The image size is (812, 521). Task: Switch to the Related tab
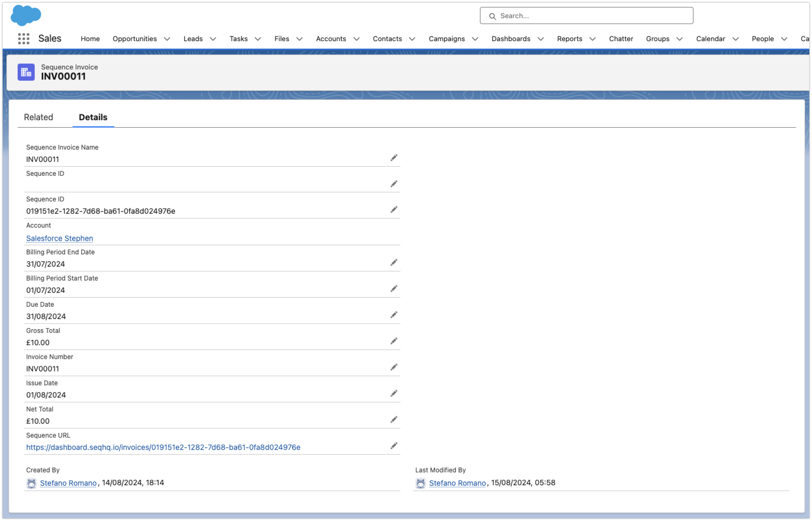38,117
